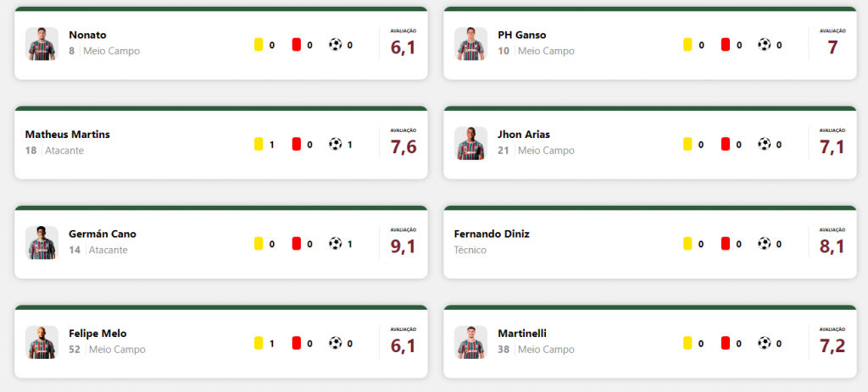The height and width of the screenshot is (392, 868).
Task: Open Martinelli's player photo
Action: 470,342
